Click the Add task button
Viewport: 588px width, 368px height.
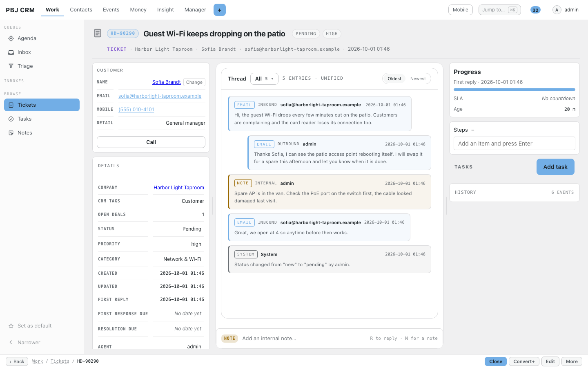(555, 167)
